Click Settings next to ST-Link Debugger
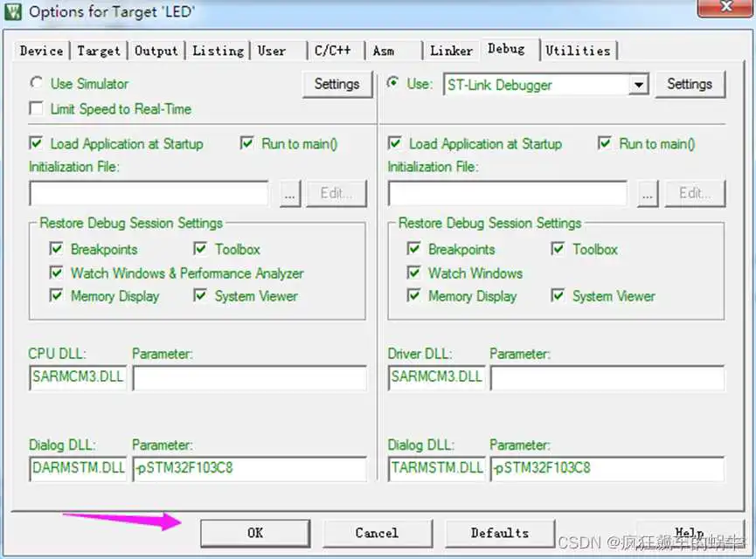 pyautogui.click(x=690, y=84)
